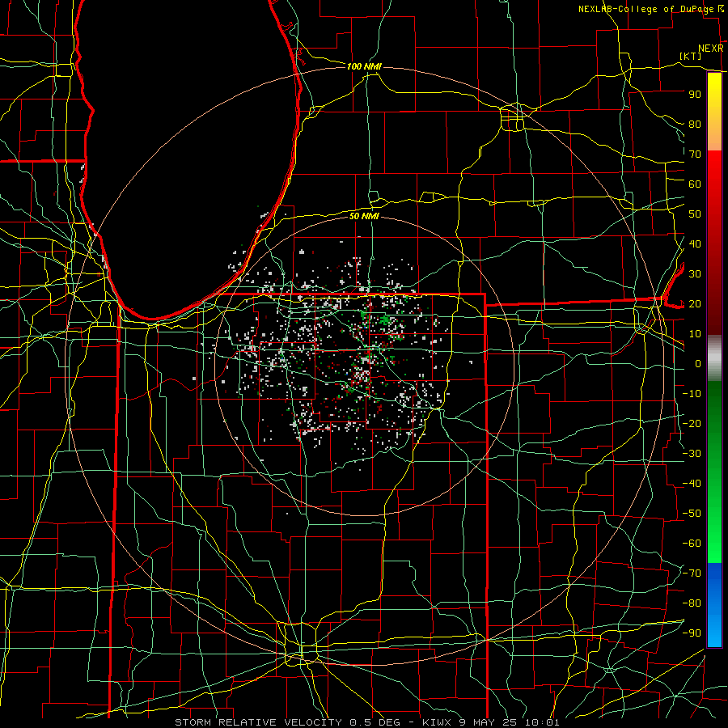Select the 100 NMI range ring label
728x728 pixels.
click(364, 66)
